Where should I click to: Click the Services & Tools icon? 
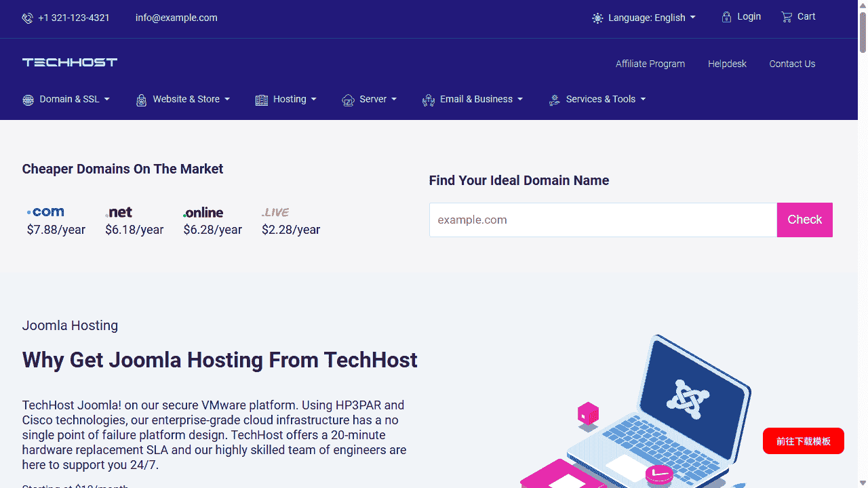[554, 100]
